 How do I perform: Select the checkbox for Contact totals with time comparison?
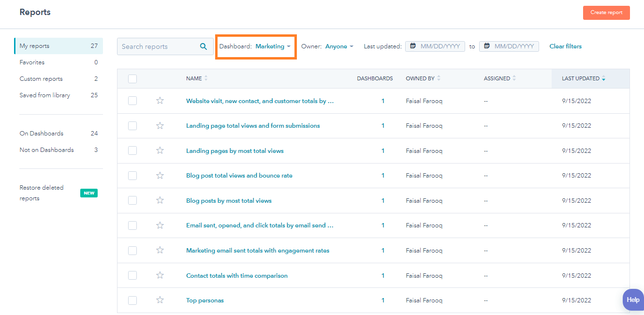[x=132, y=275]
